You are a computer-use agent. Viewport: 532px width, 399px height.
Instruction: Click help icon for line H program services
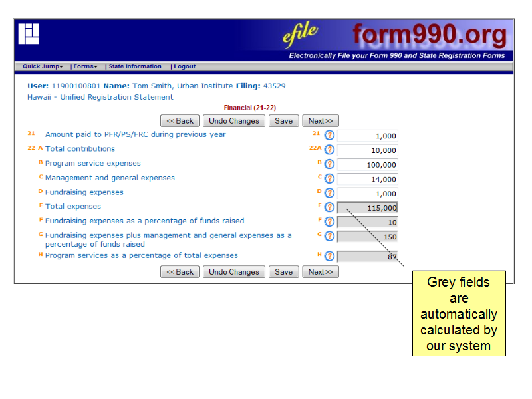point(329,257)
